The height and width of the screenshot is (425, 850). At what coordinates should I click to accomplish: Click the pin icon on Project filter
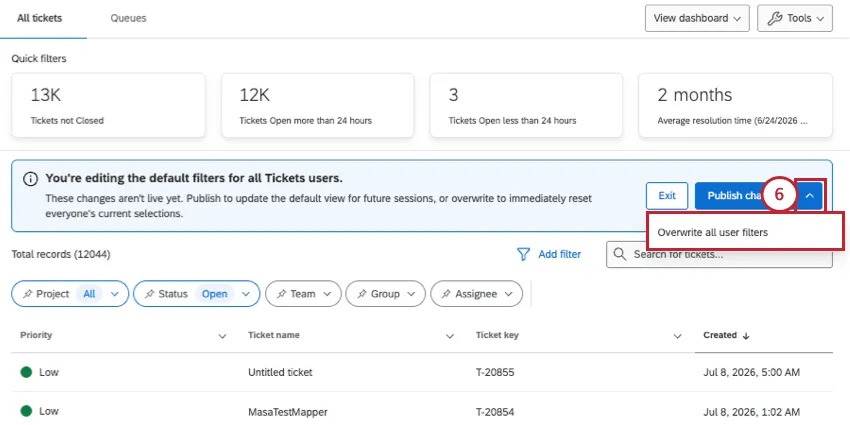(27, 294)
